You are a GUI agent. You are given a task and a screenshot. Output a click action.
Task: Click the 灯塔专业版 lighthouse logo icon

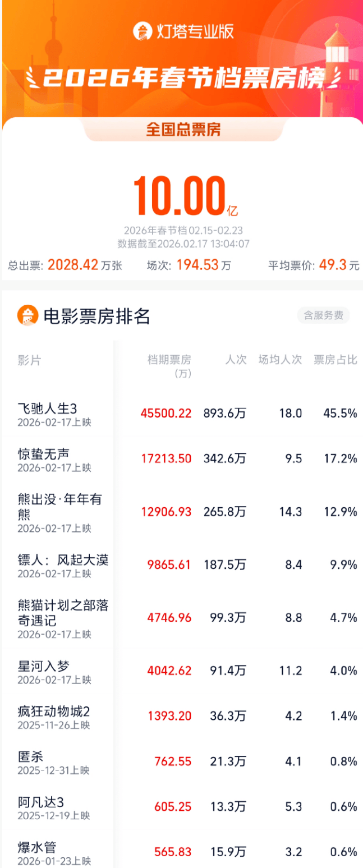(143, 31)
